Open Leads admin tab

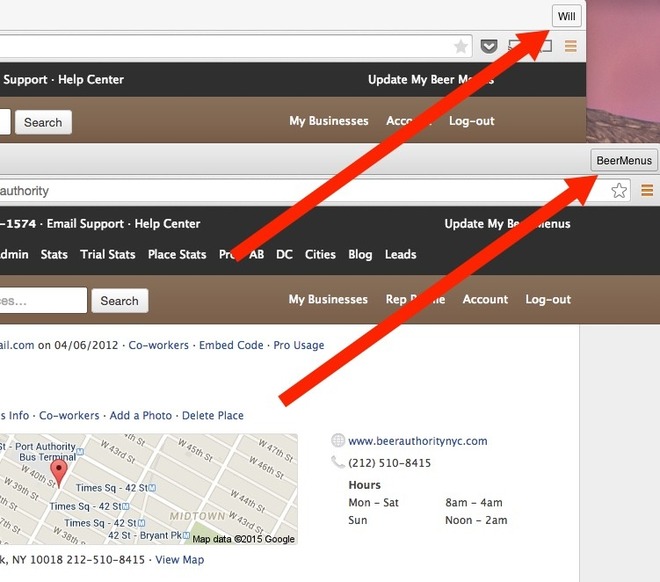point(401,254)
